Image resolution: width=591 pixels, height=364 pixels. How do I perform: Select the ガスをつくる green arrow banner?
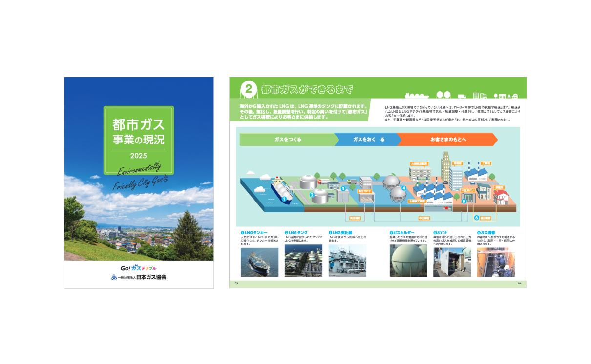pyautogui.click(x=289, y=139)
